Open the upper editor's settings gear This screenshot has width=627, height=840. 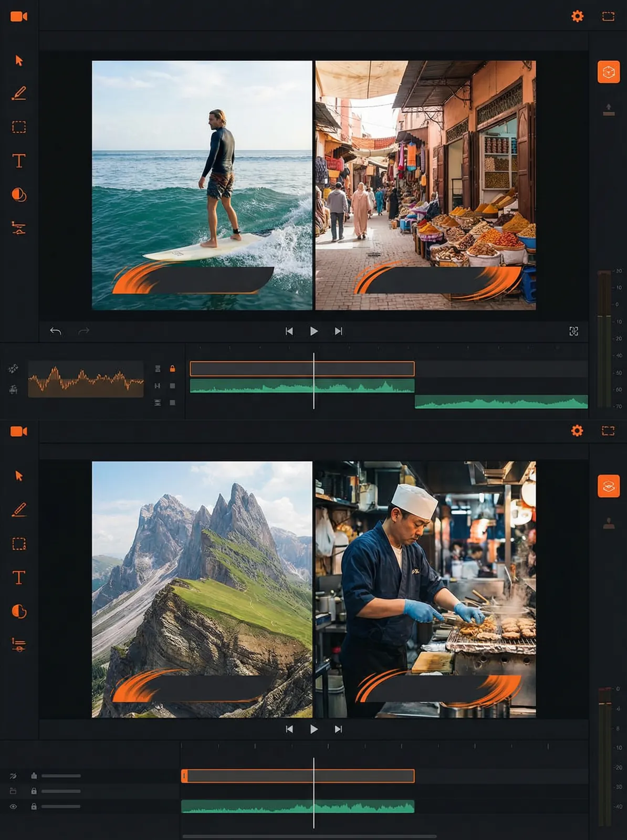[577, 16]
